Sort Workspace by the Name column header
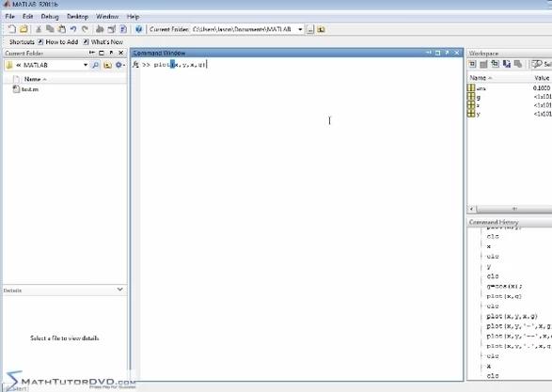The width and height of the screenshot is (552, 392). coord(481,78)
